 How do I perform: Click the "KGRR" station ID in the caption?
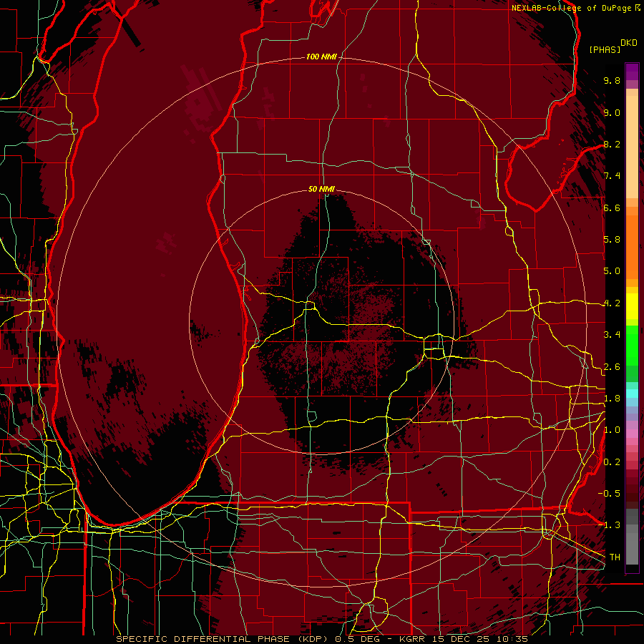[x=411, y=639]
